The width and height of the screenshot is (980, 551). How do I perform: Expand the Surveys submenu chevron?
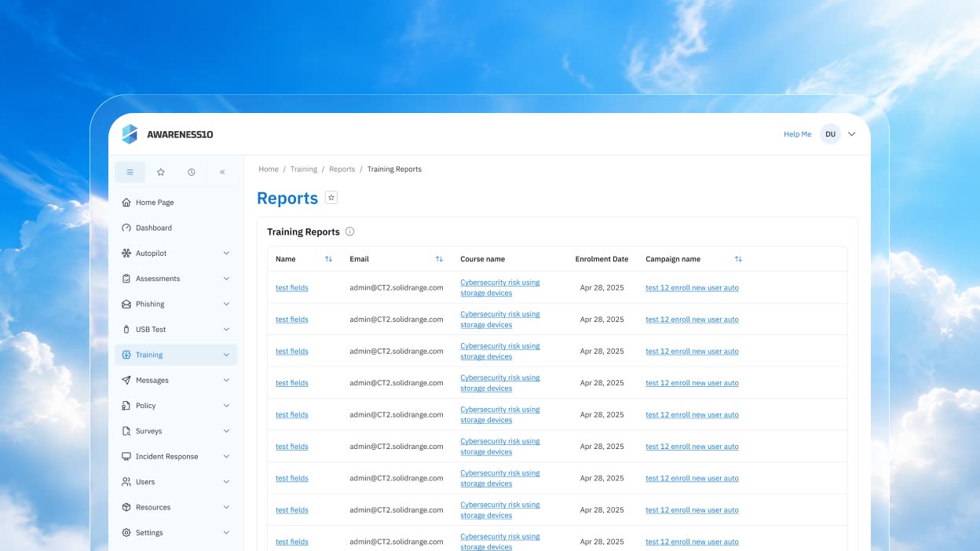click(x=226, y=431)
